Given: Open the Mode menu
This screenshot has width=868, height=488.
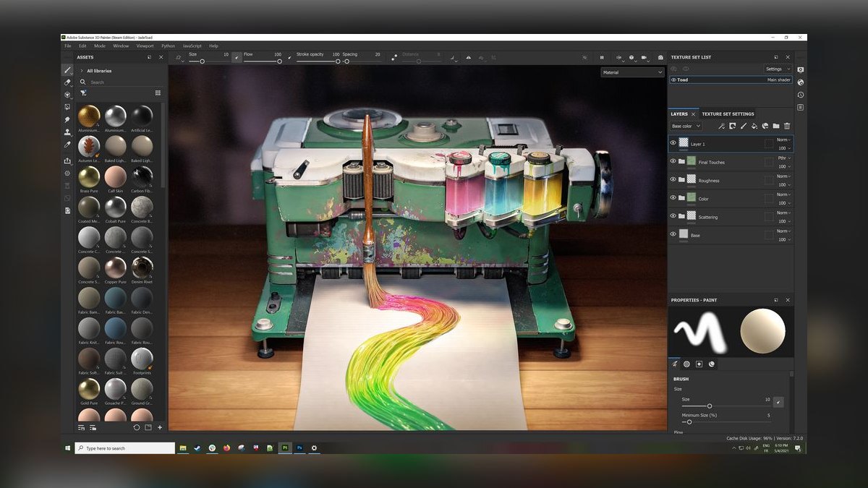Looking at the screenshot, I should [100, 46].
